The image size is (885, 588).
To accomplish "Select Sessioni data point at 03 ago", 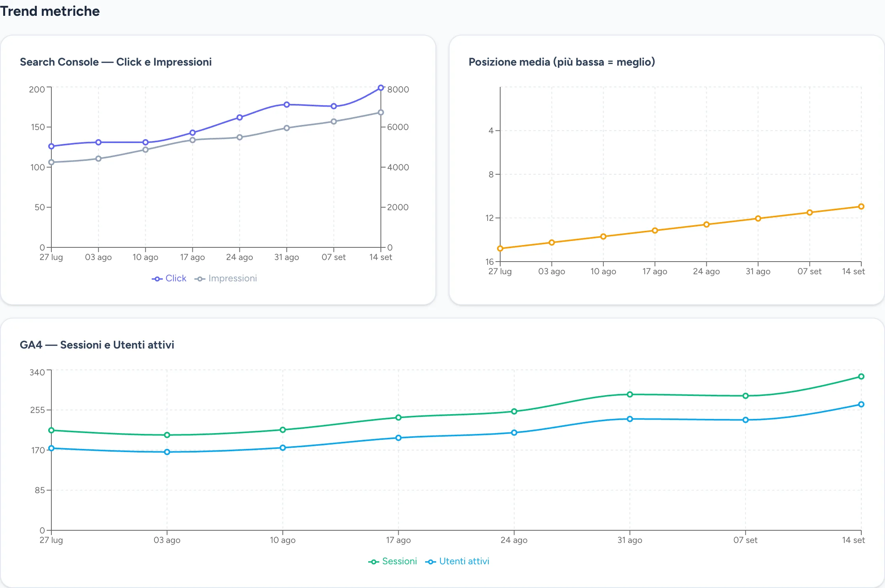I will point(167,435).
